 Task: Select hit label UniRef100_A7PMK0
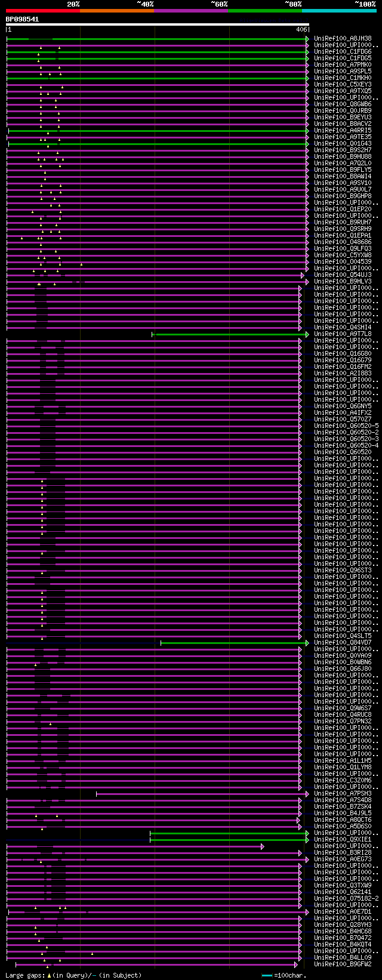click(343, 65)
